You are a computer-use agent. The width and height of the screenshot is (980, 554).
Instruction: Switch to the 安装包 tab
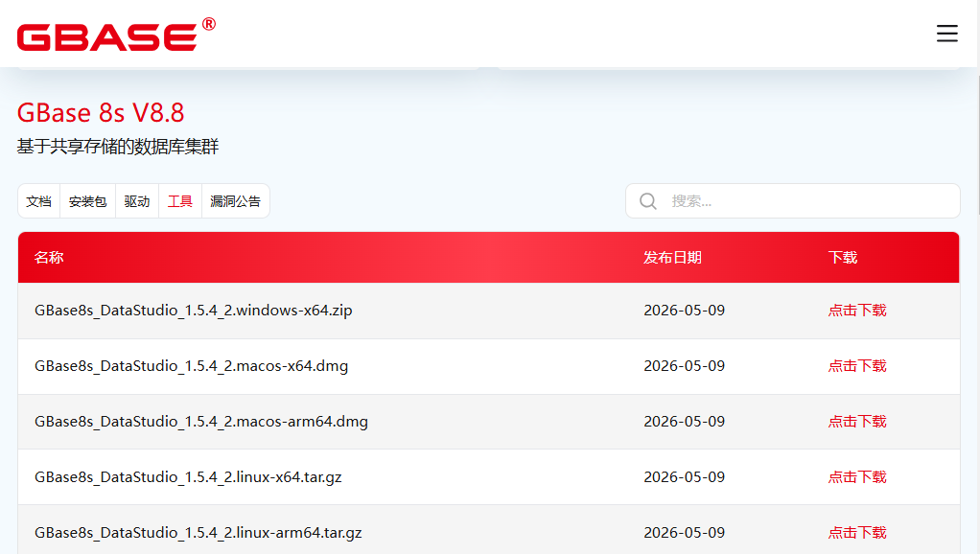pyautogui.click(x=87, y=201)
